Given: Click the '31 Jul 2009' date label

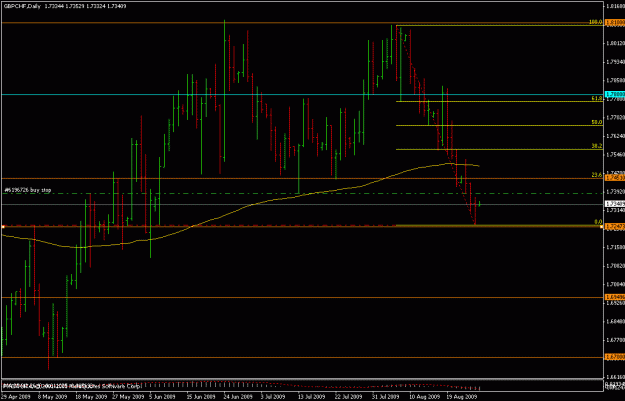Looking at the screenshot, I should pos(385,397).
